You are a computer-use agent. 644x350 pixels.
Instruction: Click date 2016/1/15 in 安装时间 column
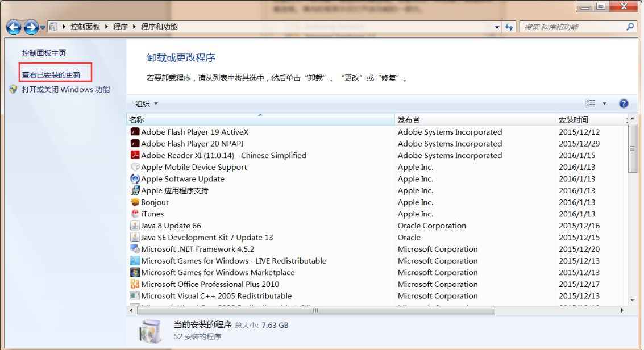(x=577, y=155)
